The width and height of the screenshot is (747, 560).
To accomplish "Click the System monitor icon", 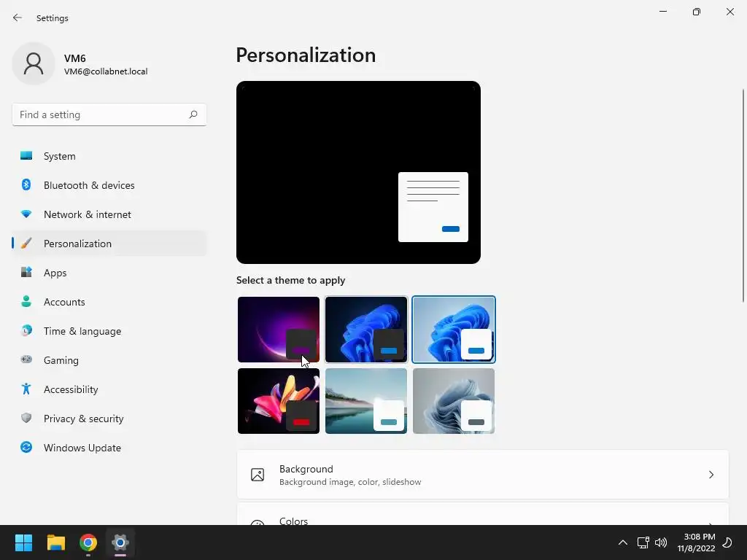I will pos(26,156).
